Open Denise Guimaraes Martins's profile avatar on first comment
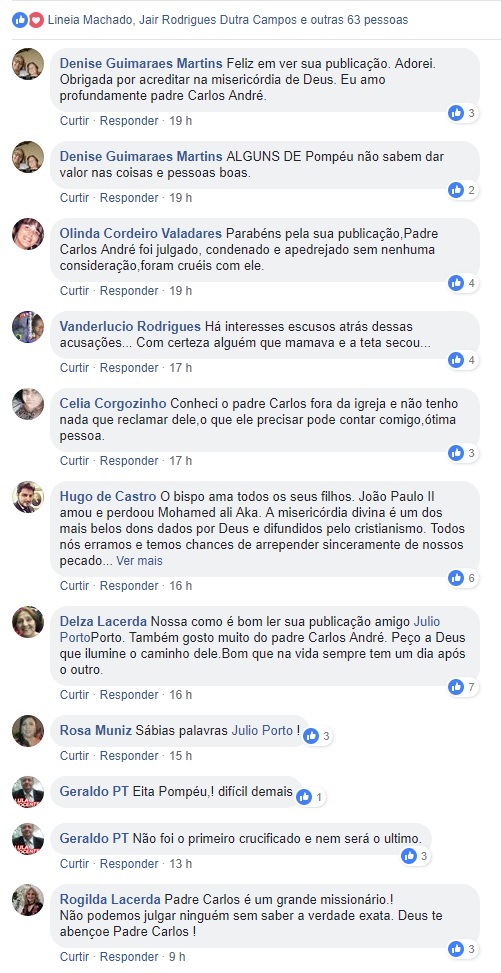The image size is (501, 973). point(28,64)
